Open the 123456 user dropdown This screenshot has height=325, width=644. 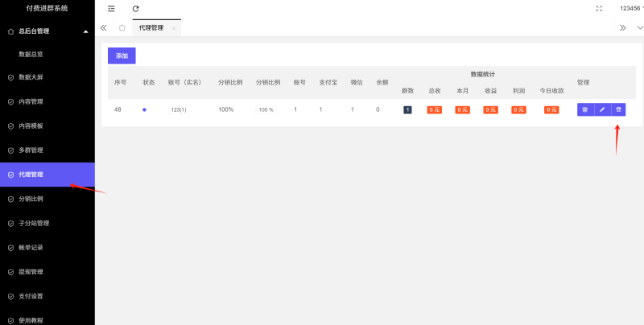631,8
